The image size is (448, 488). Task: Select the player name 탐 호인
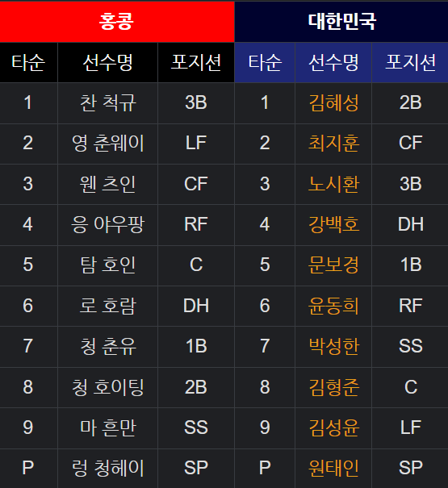(108, 265)
